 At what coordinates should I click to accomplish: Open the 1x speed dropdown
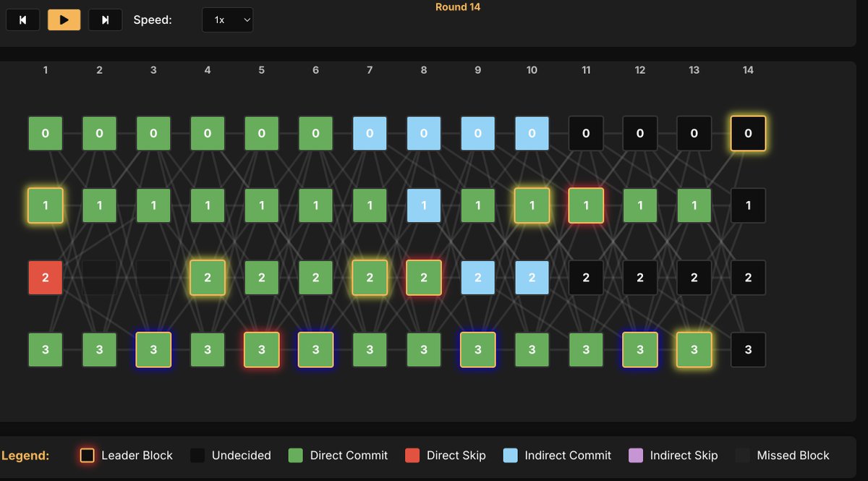(x=227, y=20)
